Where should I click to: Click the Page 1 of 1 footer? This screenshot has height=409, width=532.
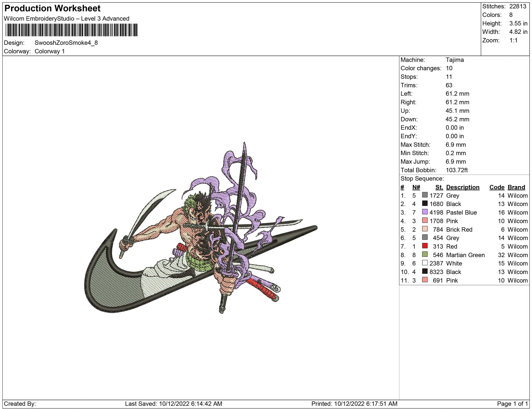point(512,404)
